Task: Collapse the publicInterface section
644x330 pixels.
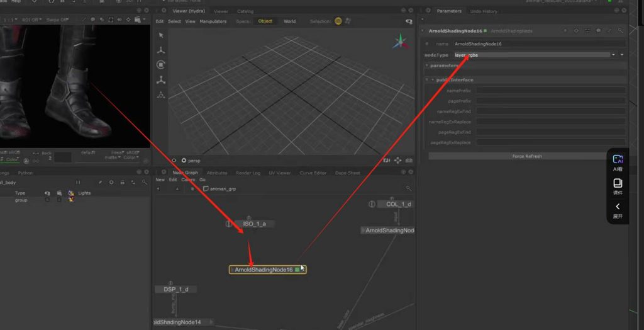Action: coord(433,80)
